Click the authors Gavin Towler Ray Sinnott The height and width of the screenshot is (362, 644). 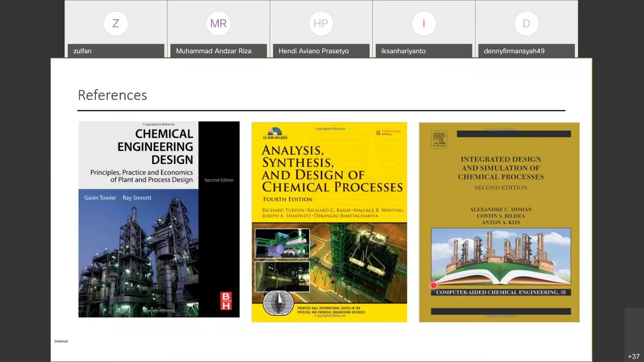point(118,198)
